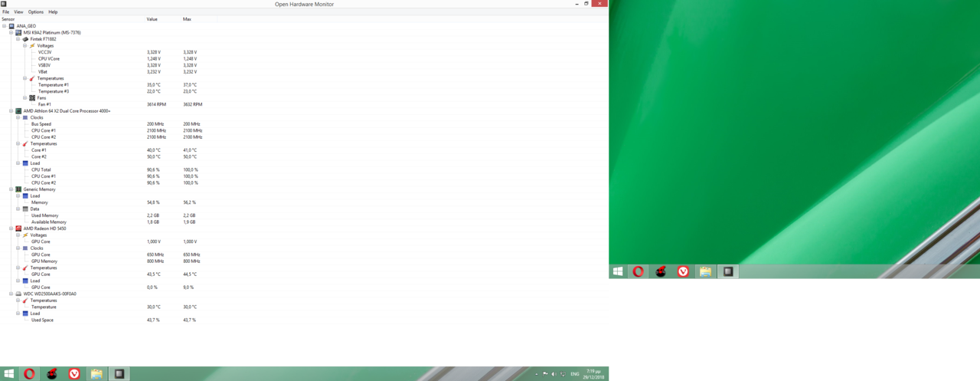Image resolution: width=980 pixels, height=381 pixels.
Task: Collapse the MSI K9A2 Platinum node
Action: point(11,32)
